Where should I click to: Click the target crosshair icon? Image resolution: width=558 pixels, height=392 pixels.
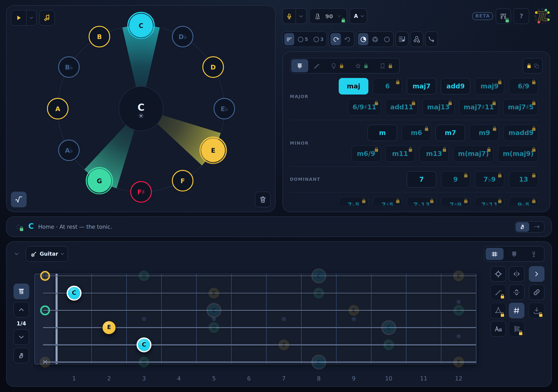(x=498, y=274)
